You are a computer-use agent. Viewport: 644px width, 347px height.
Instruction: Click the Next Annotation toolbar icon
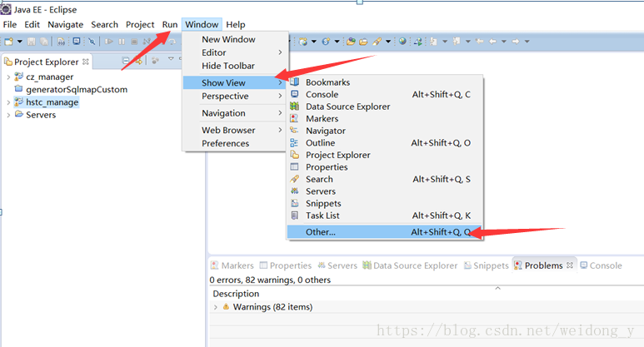click(434, 42)
